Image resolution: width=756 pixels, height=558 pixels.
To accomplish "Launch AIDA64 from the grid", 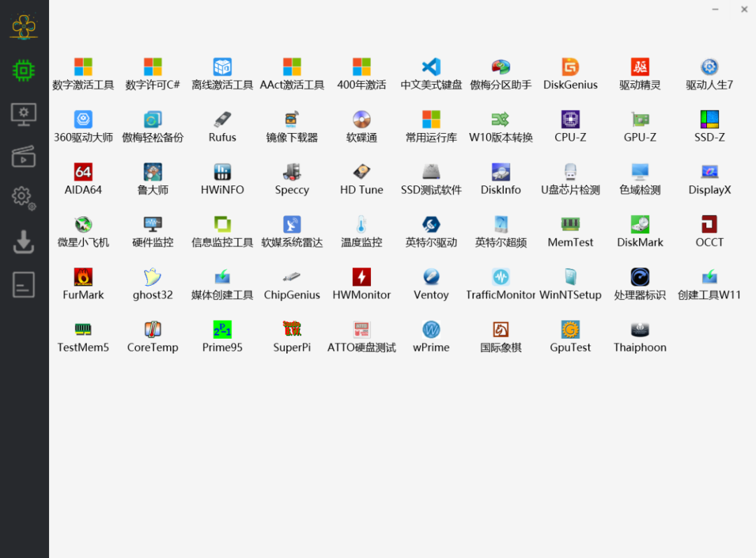I will pos(83,179).
